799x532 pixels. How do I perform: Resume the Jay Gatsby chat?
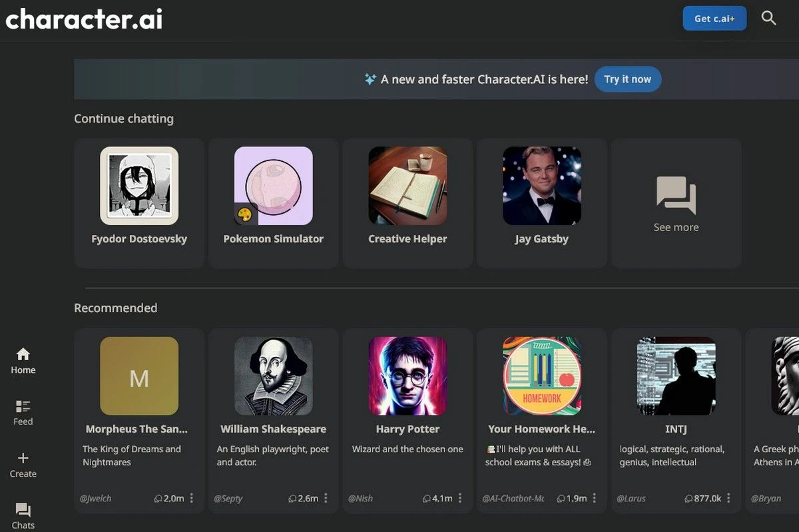tap(542, 203)
